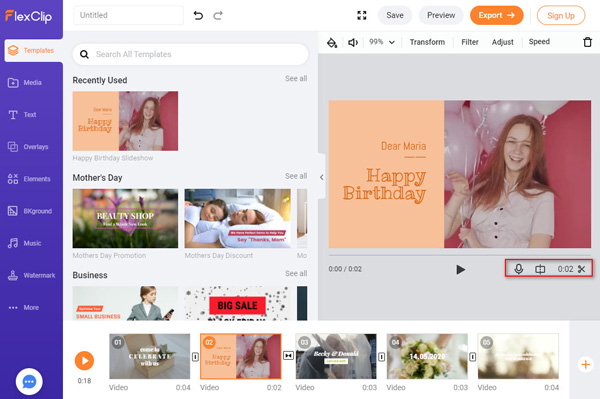The width and height of the screenshot is (600, 399).
Task: Click the undo arrow icon
Action: 198,15
